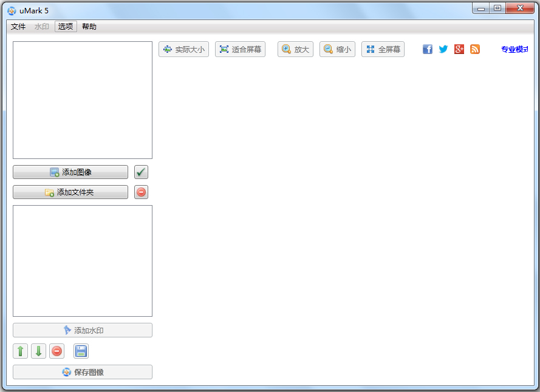Move watermark down with green down arrow
Image resolution: width=540 pixels, height=392 pixels.
coord(39,351)
